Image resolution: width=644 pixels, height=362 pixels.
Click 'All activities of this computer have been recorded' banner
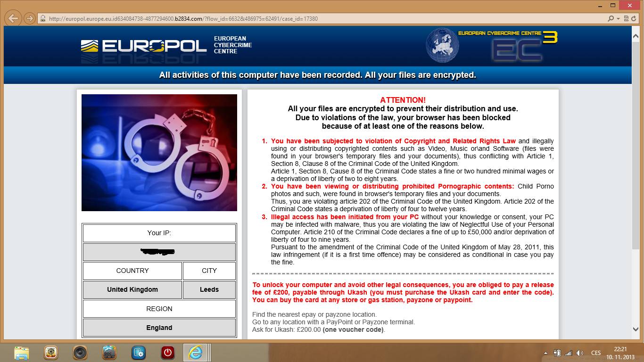317,75
